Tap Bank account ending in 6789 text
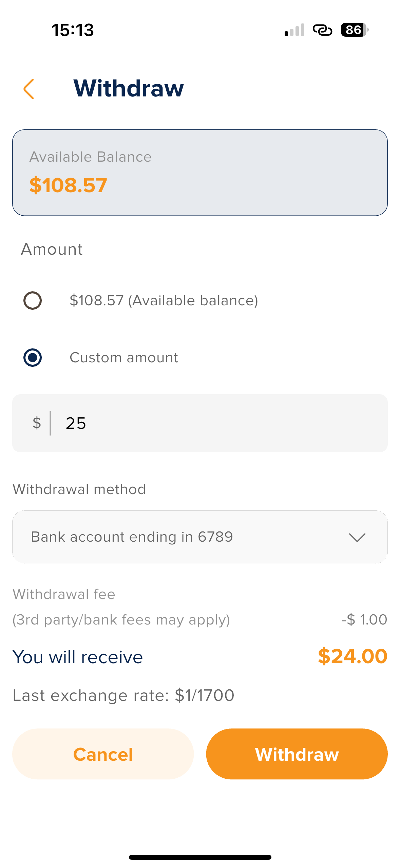The image size is (400, 868). 132,537
